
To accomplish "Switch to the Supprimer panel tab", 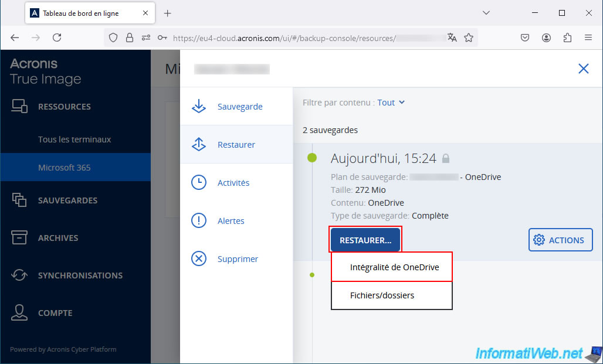I will point(236,258).
